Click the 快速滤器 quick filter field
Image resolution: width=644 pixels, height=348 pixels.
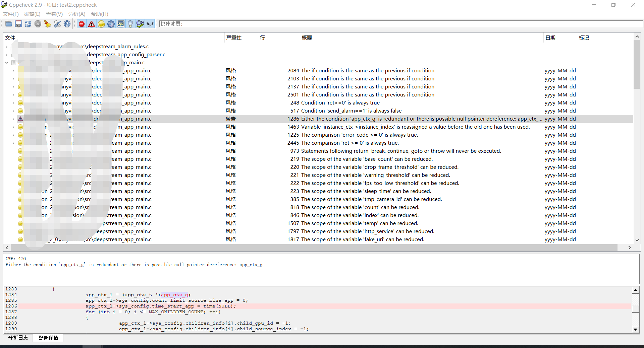[x=401, y=24]
